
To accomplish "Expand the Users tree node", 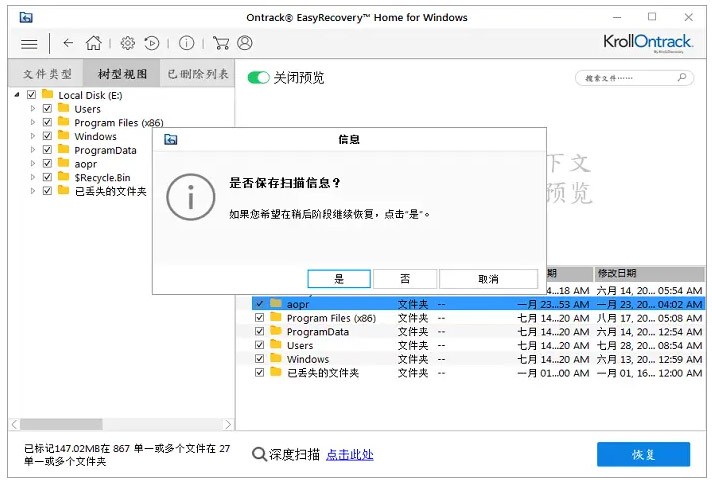I will (33, 109).
